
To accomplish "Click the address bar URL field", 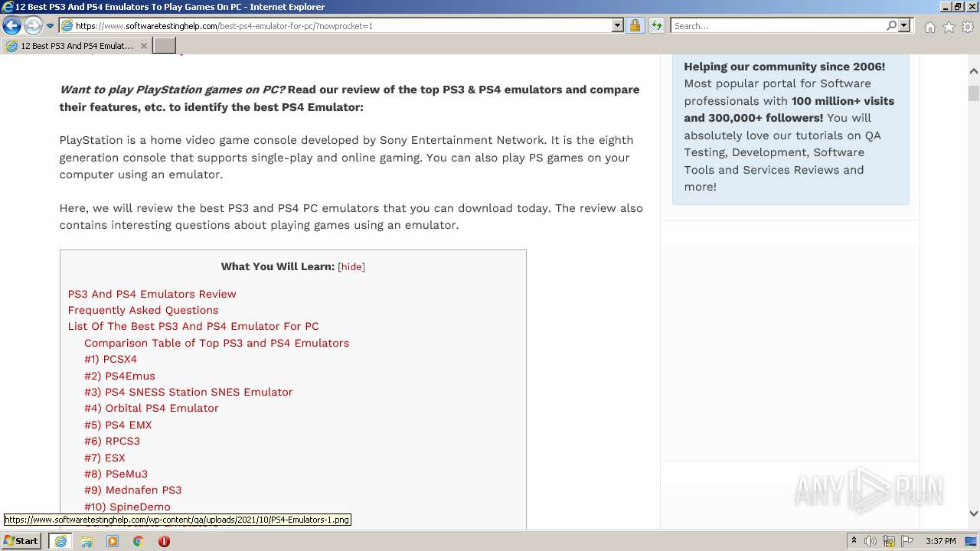I will pos(335,26).
